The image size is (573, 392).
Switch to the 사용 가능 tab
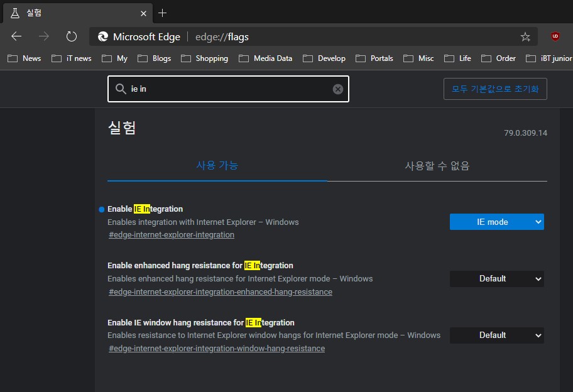[x=217, y=165]
